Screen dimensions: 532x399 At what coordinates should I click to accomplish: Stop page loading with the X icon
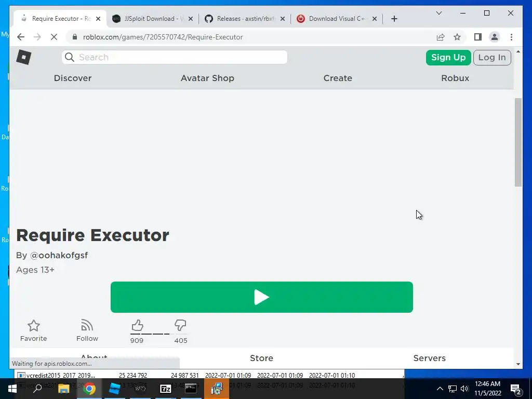point(54,37)
